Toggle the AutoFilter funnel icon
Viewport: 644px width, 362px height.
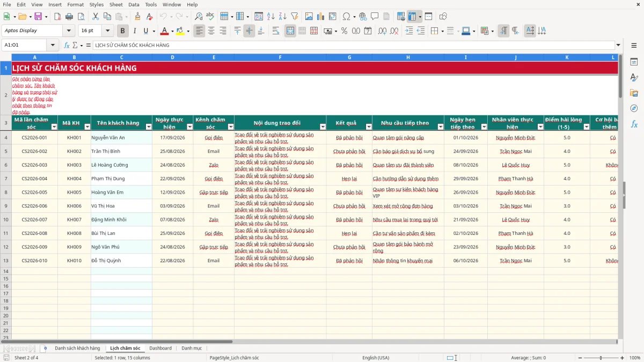[294, 17]
